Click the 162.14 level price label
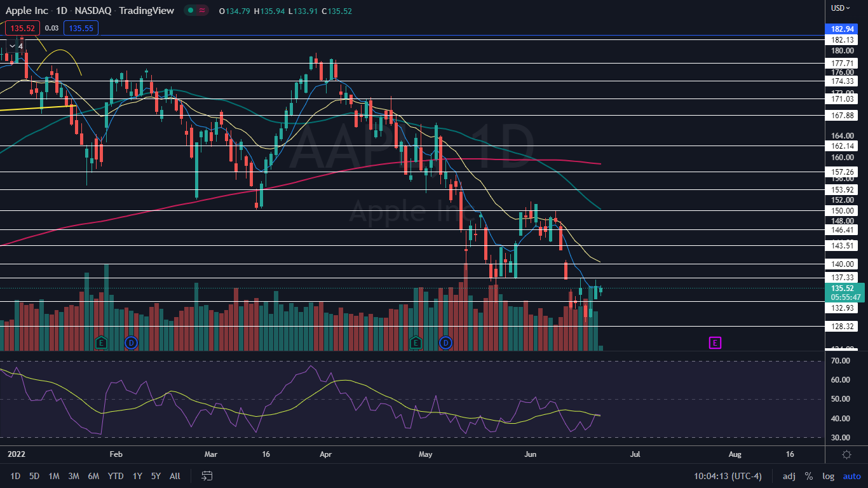The width and height of the screenshot is (868, 488). click(x=842, y=146)
